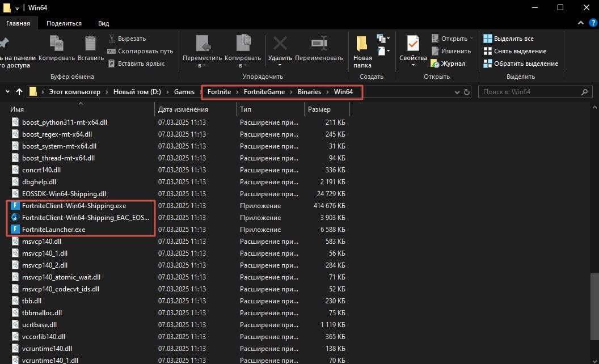The image size is (599, 364).
Task: Open the Help question mark icon
Action: coord(593,23)
